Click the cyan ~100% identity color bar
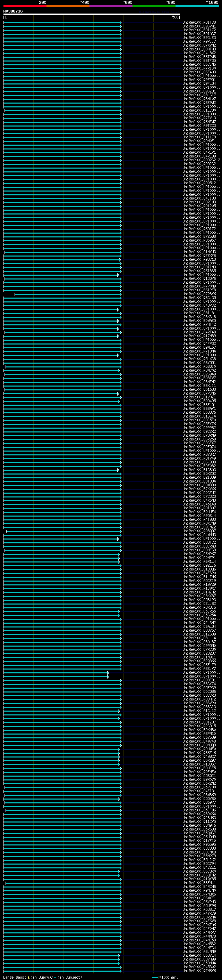Screen dimensions: 222x980 (x=197, y=6)
